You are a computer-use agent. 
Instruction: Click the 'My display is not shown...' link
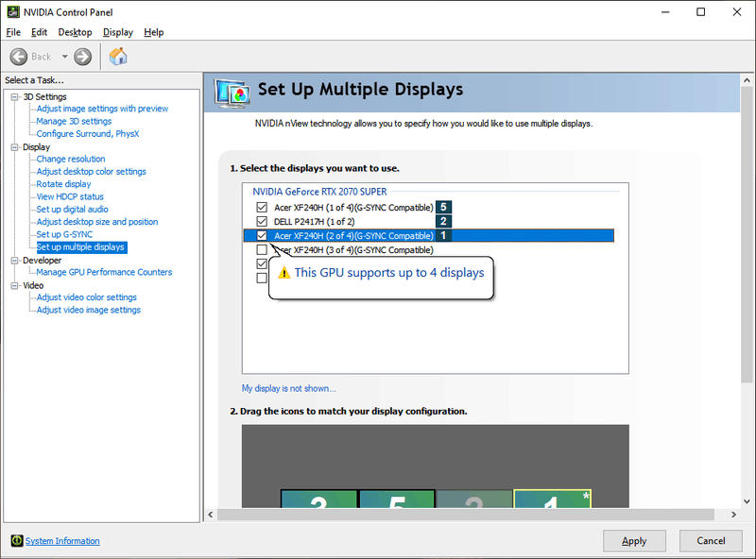point(289,388)
